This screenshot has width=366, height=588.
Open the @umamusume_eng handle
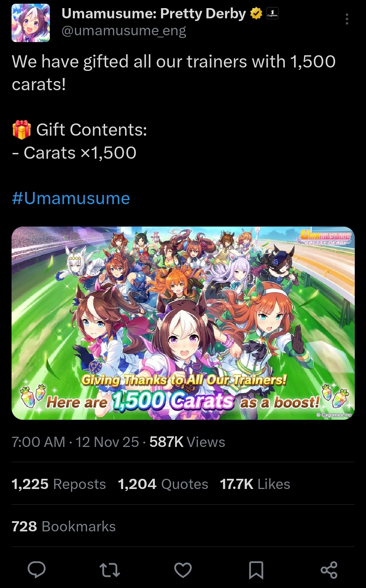pos(124,31)
